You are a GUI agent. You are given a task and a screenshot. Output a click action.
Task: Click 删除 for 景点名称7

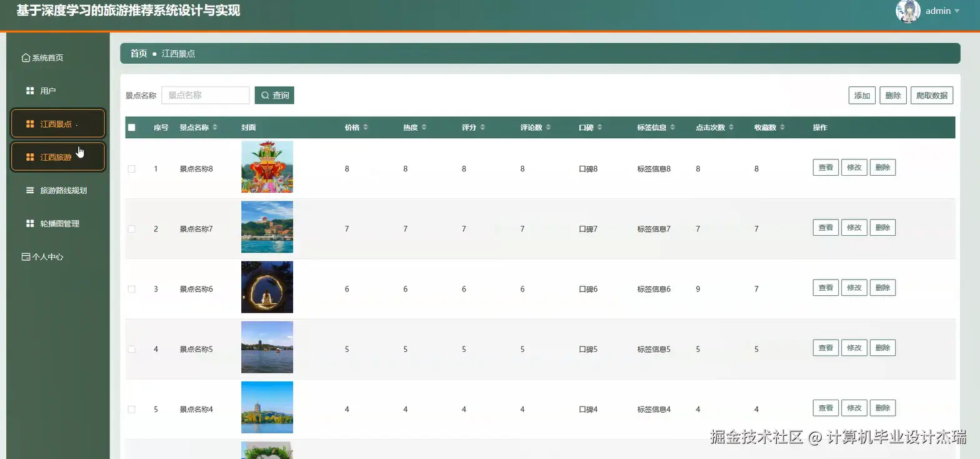(x=882, y=228)
